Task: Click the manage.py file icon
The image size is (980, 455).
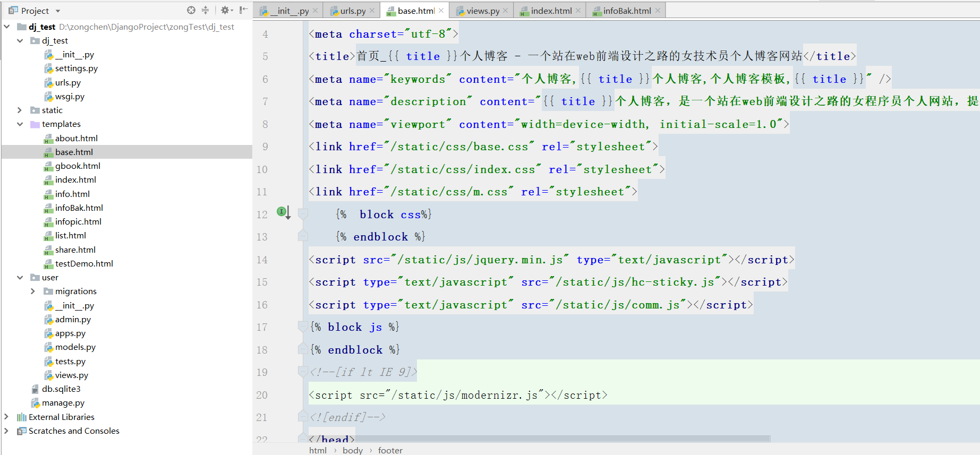Action: [35, 403]
